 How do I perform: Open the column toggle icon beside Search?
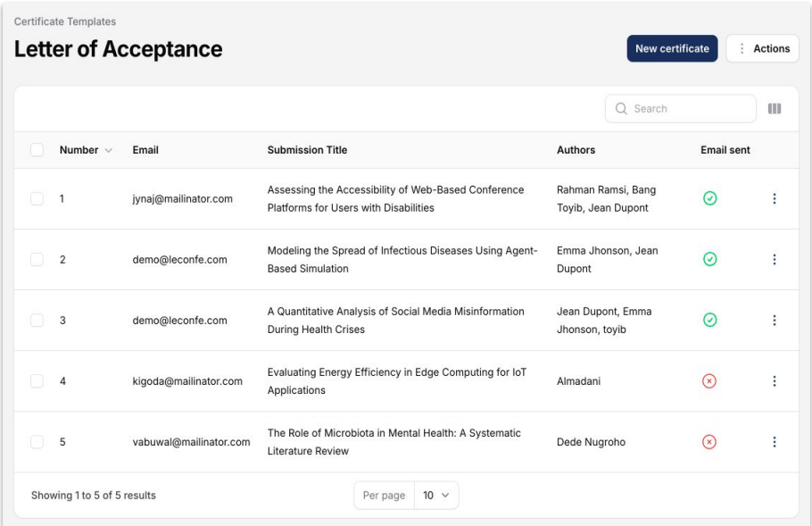[775, 108]
